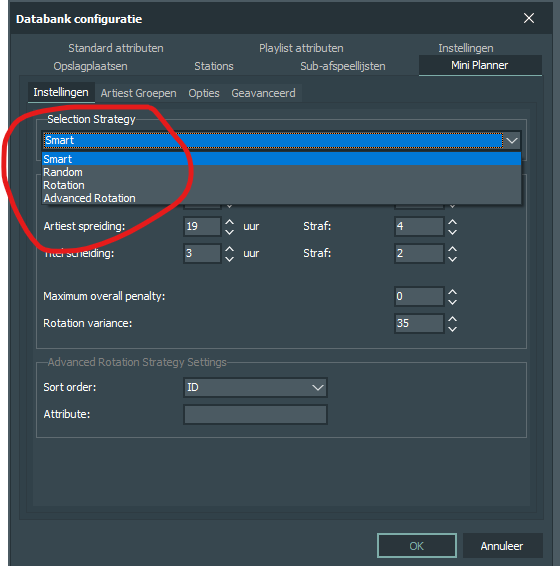Pick Advanced Rotation in dropdown list

coord(281,198)
